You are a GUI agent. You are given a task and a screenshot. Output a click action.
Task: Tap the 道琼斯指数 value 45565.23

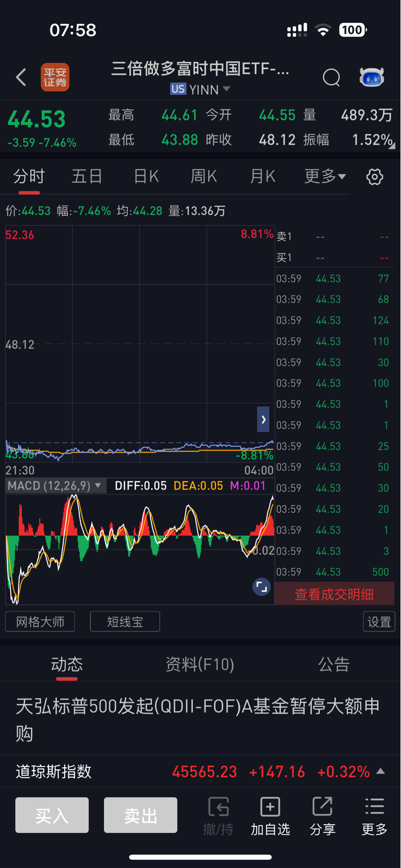[x=204, y=772]
